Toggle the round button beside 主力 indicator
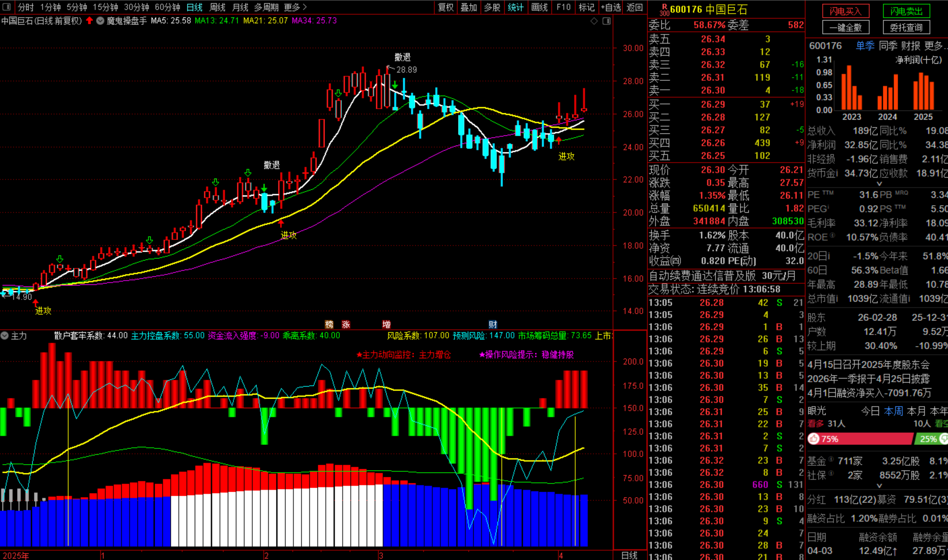The height and width of the screenshot is (560, 948). click(5, 335)
